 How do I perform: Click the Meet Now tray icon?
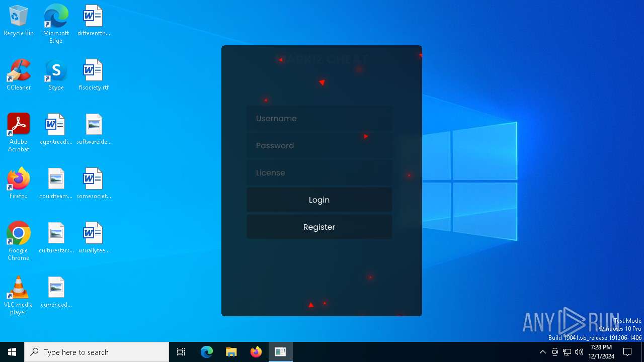pyautogui.click(x=555, y=352)
